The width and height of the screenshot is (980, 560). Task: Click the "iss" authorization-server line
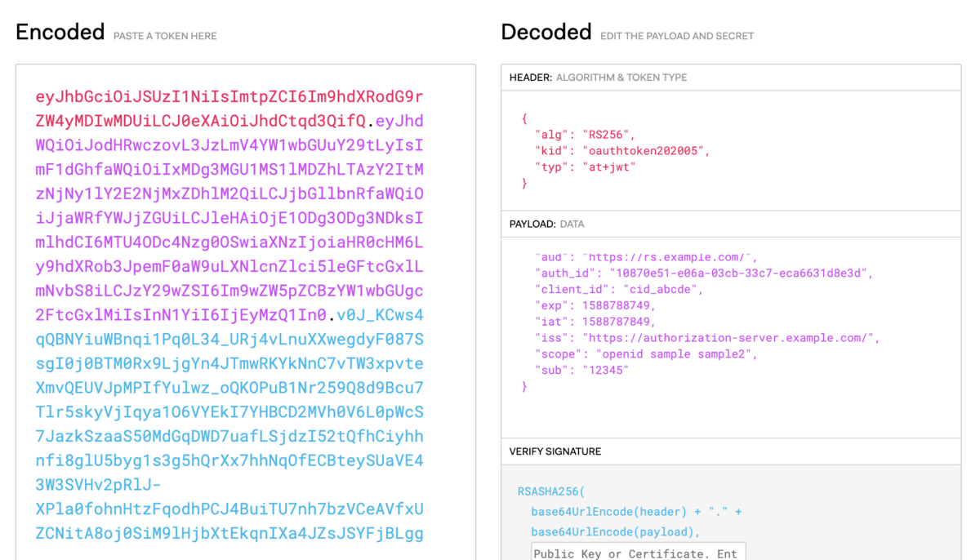[x=707, y=338]
